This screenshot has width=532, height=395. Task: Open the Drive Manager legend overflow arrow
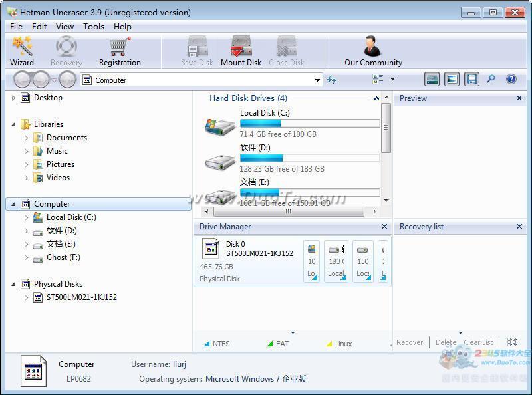tap(293, 333)
